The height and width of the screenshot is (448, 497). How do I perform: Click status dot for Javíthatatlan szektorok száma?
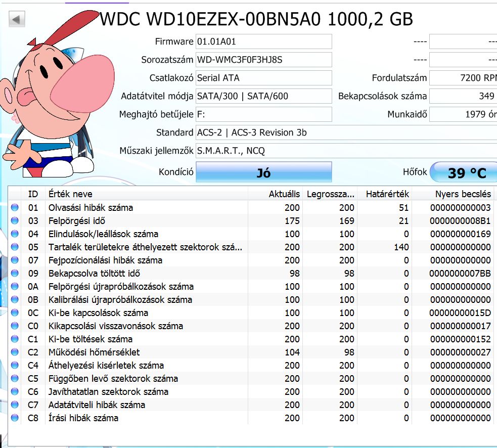(x=15, y=391)
